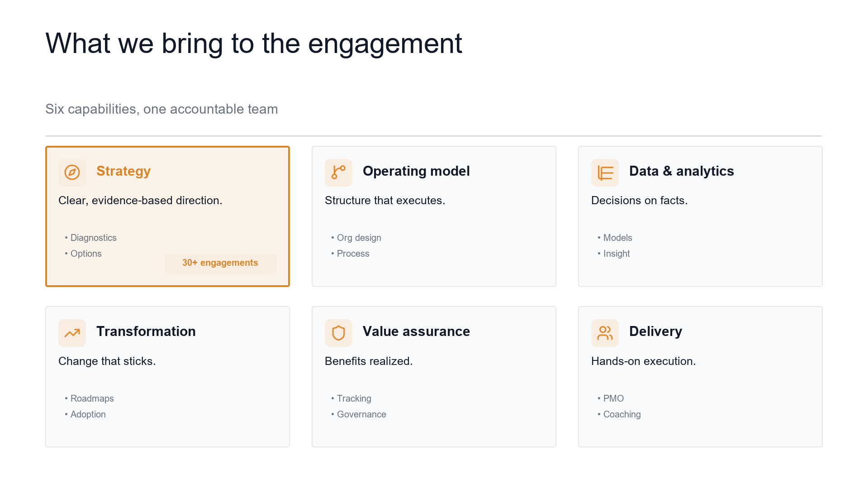Click the 'Models' bullet

(615, 238)
